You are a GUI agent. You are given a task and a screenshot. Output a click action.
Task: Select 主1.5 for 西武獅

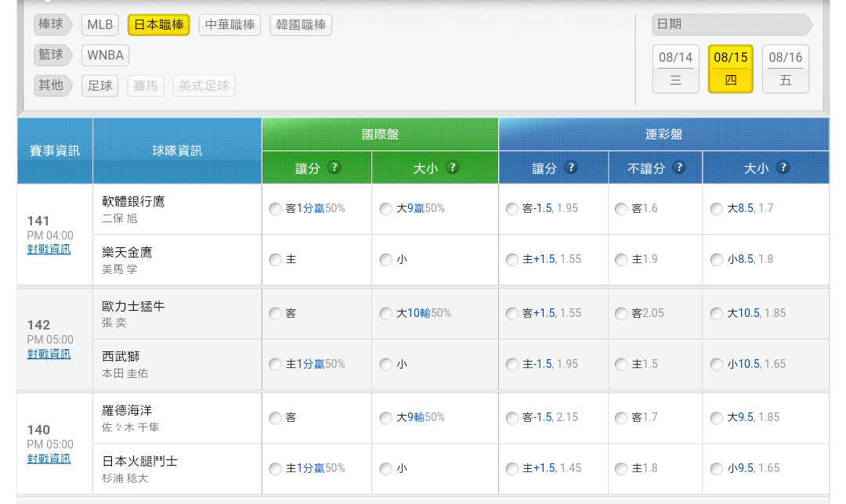point(621,365)
